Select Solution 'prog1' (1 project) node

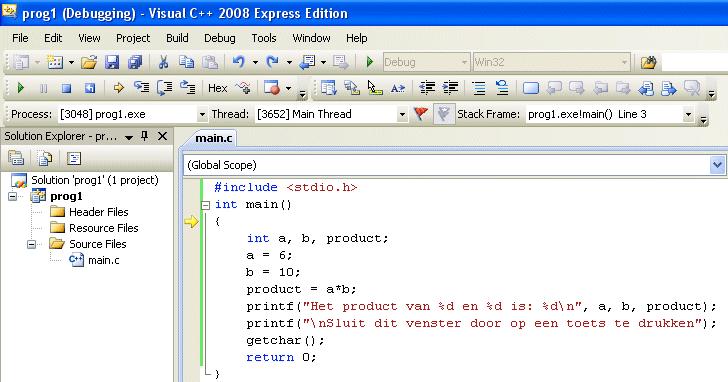pyautogui.click(x=95, y=180)
